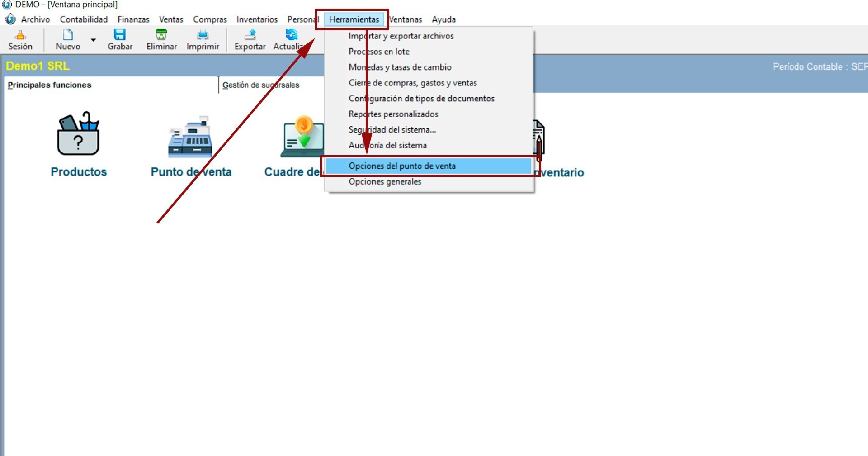Open Importar y exportar archivos
This screenshot has height=456, width=868.
point(401,36)
